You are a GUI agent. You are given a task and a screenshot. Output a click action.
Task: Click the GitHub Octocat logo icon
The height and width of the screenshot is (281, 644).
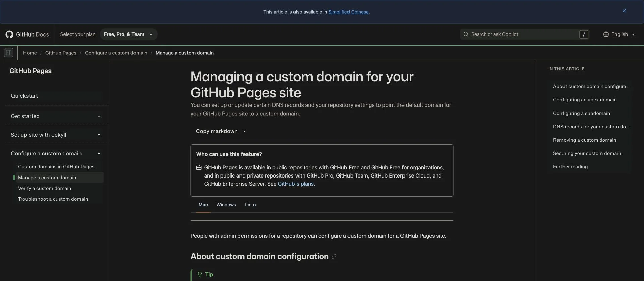pos(9,34)
